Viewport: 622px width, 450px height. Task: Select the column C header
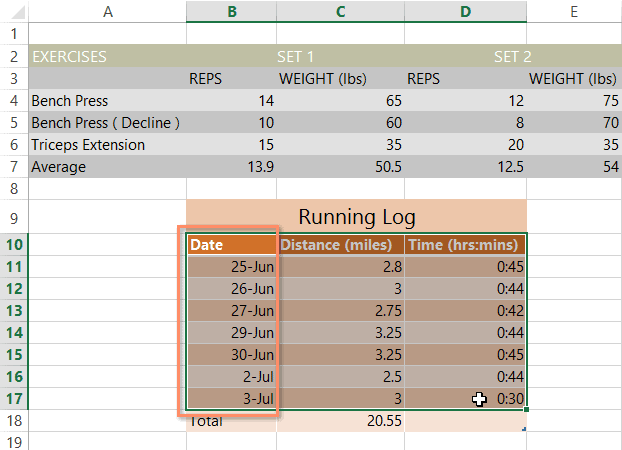(340, 12)
